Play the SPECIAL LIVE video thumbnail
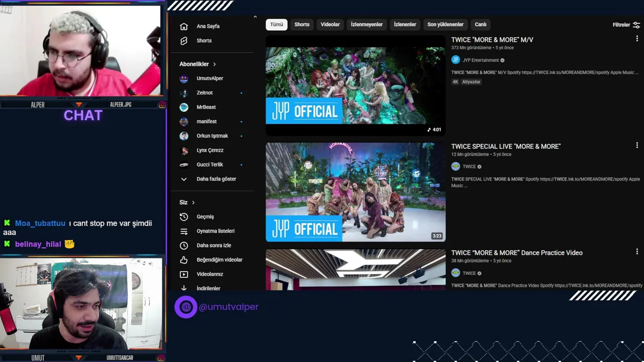Screen dimensions: 644x362 pos(356,192)
